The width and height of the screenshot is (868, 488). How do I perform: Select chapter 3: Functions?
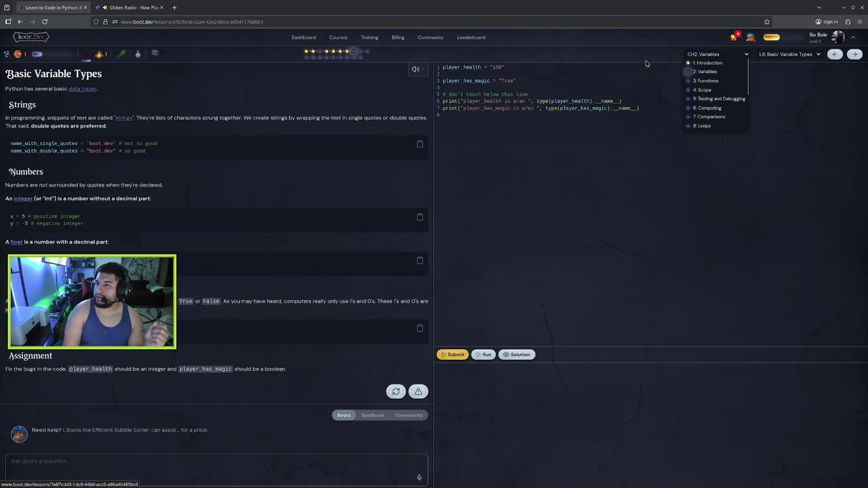pos(705,81)
